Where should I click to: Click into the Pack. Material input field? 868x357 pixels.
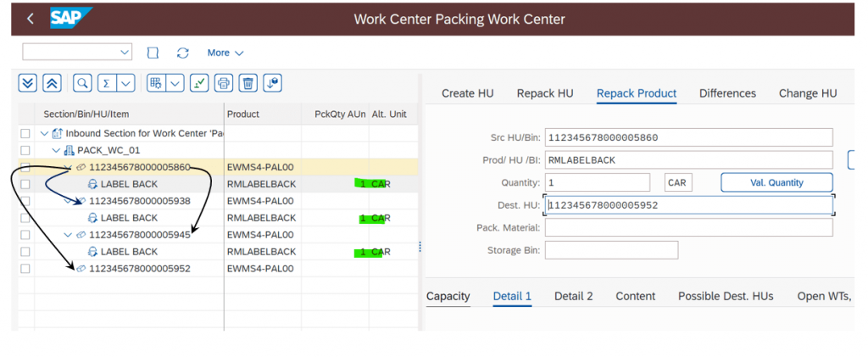pos(688,227)
